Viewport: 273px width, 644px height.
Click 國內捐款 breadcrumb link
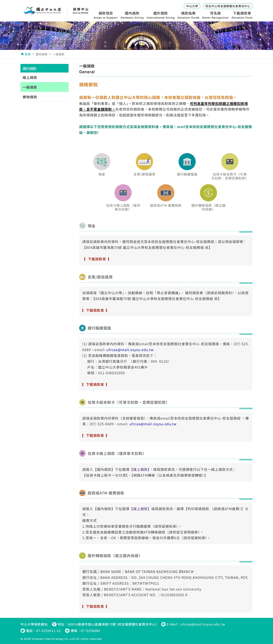click(x=42, y=54)
